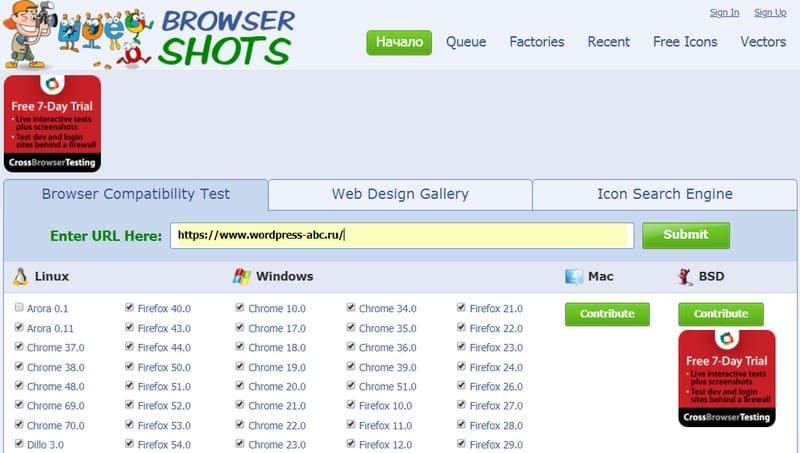View the Recent screenshots page
Viewport: 800px width, 453px height.
tap(609, 42)
